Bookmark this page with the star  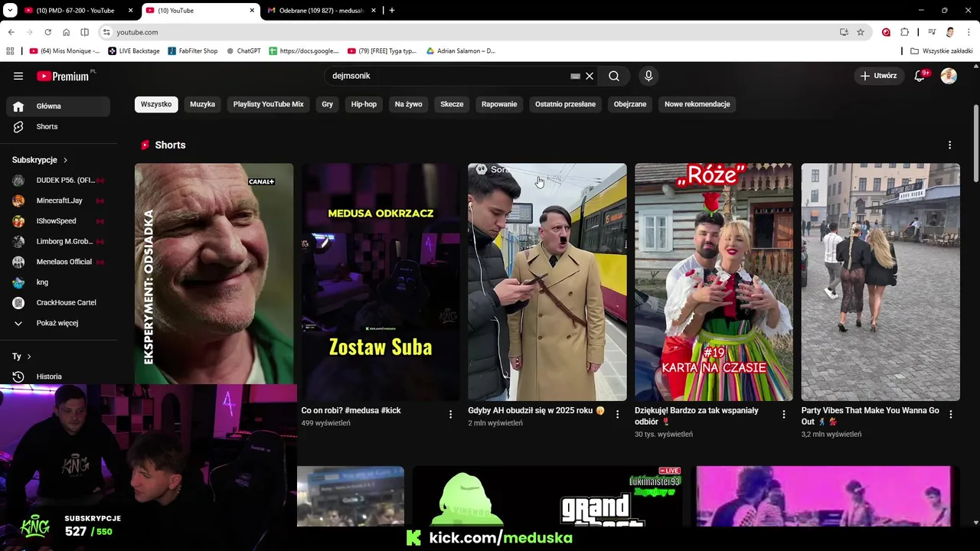[861, 32]
